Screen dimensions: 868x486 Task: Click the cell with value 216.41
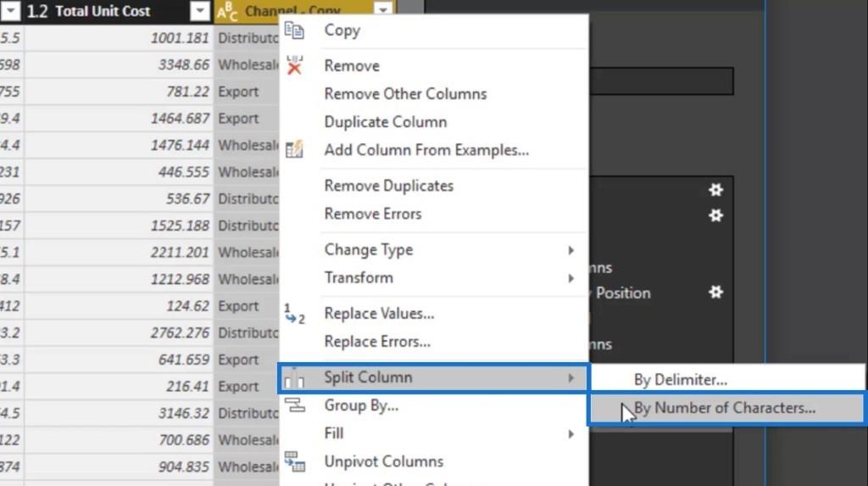coord(118,386)
